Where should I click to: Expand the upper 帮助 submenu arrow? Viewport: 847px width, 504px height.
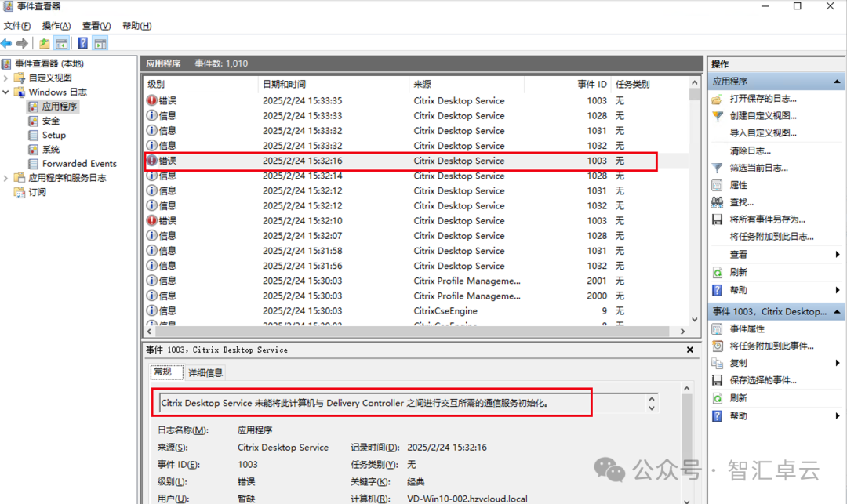838,290
